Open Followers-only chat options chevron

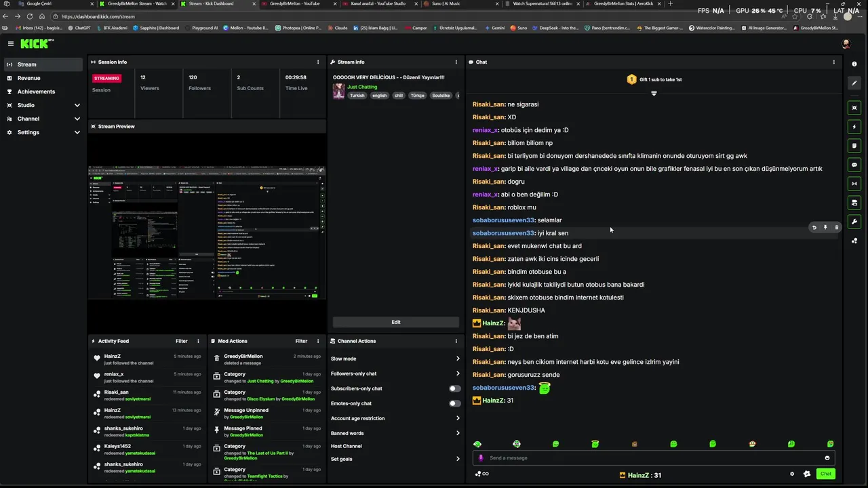point(458,373)
